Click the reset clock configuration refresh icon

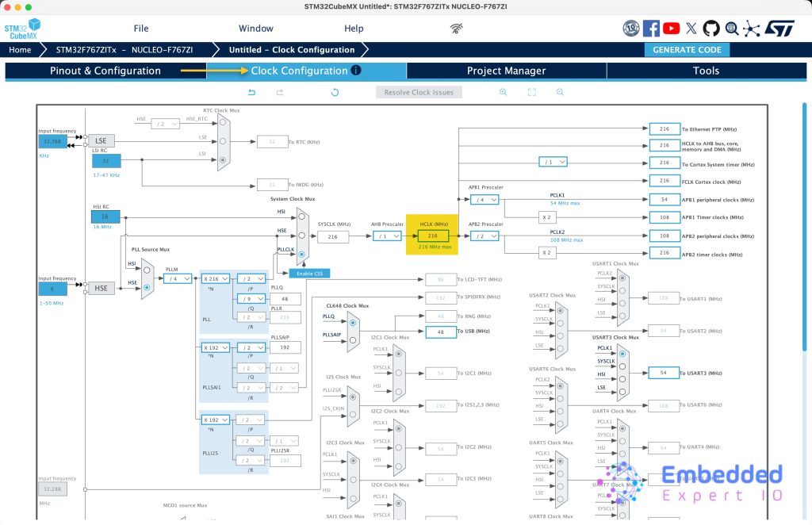335,93
